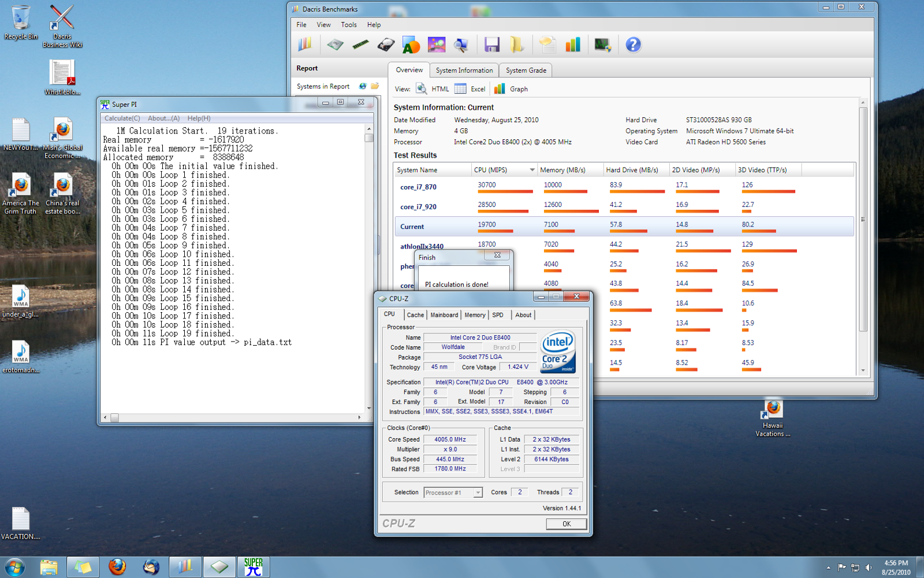Click the 3D Video (TTP/s) column header
This screenshot has height=578, width=924.
[768, 170]
